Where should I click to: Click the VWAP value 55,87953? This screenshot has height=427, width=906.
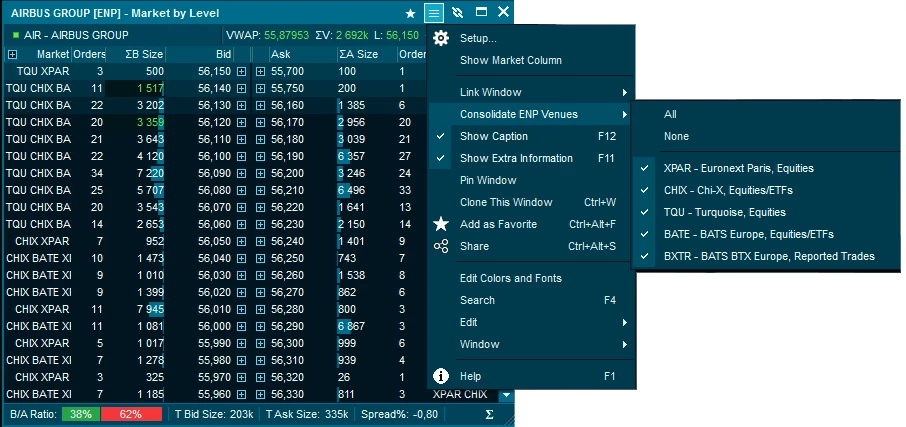click(x=287, y=35)
